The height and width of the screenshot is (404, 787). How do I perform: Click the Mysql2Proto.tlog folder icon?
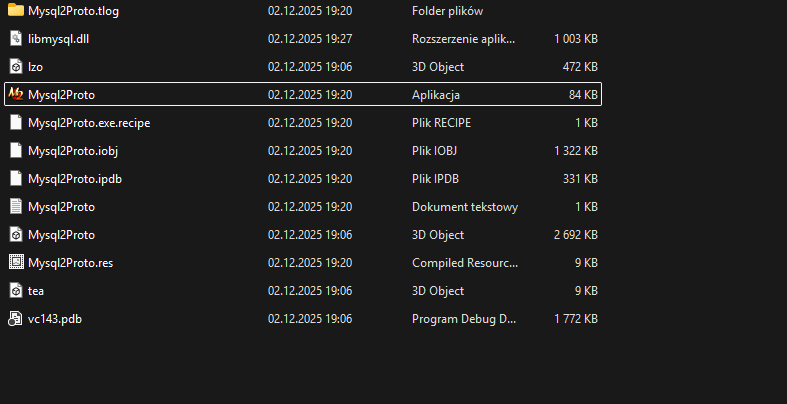coord(16,10)
